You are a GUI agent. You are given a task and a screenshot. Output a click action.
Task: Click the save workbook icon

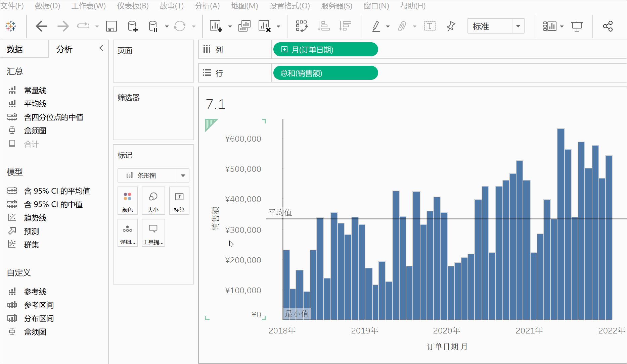(111, 26)
